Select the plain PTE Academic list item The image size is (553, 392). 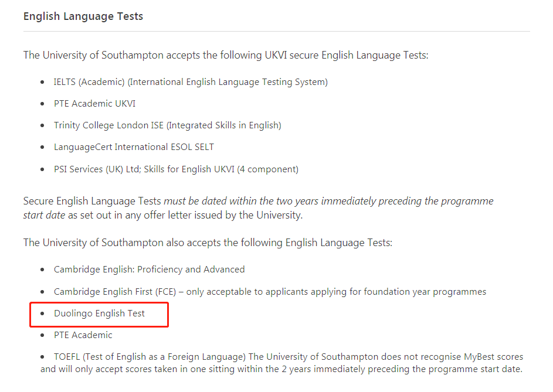(x=83, y=335)
